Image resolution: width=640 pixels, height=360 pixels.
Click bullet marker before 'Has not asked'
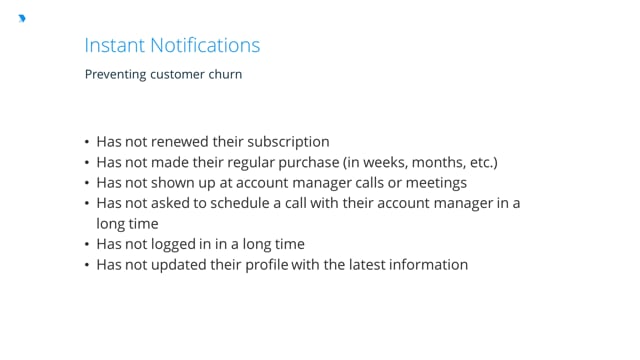(87, 203)
